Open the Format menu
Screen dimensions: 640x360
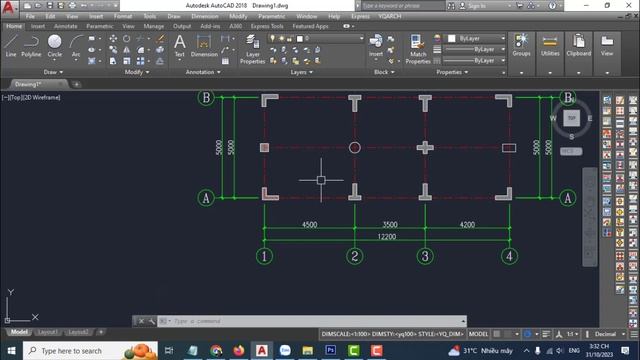point(123,16)
